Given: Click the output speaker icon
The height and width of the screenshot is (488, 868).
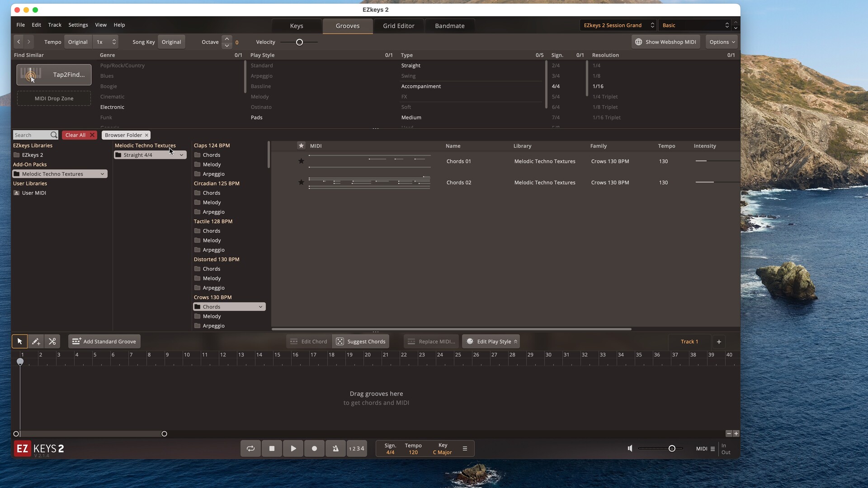Looking at the screenshot, I should click(x=630, y=449).
